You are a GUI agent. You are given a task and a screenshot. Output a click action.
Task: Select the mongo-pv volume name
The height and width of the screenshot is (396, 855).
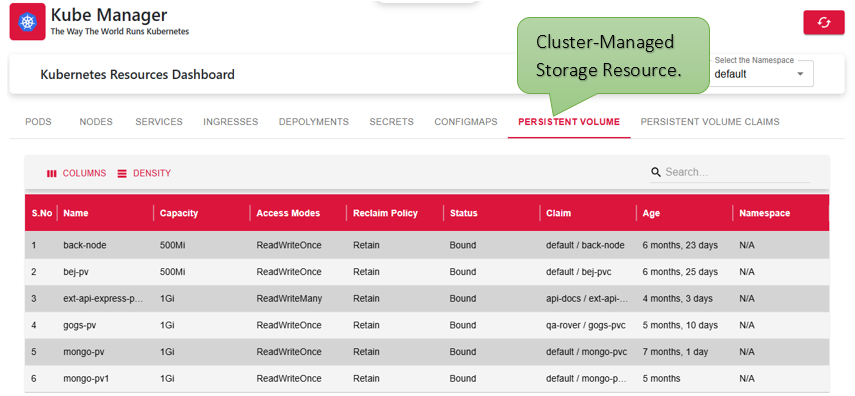pyautogui.click(x=83, y=352)
